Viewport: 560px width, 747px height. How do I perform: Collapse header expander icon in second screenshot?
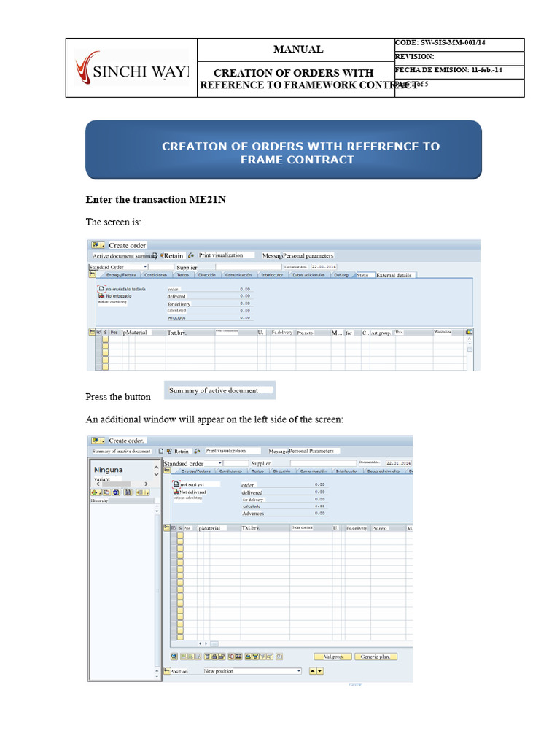tap(167, 471)
